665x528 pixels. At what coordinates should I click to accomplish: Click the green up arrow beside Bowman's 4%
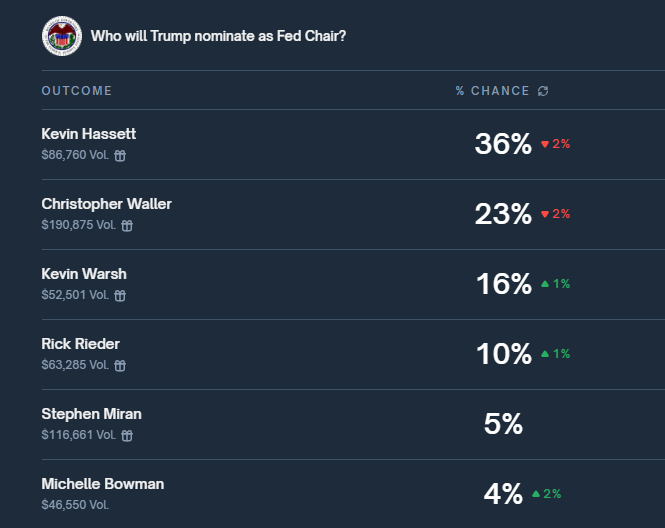pyautogui.click(x=536, y=494)
